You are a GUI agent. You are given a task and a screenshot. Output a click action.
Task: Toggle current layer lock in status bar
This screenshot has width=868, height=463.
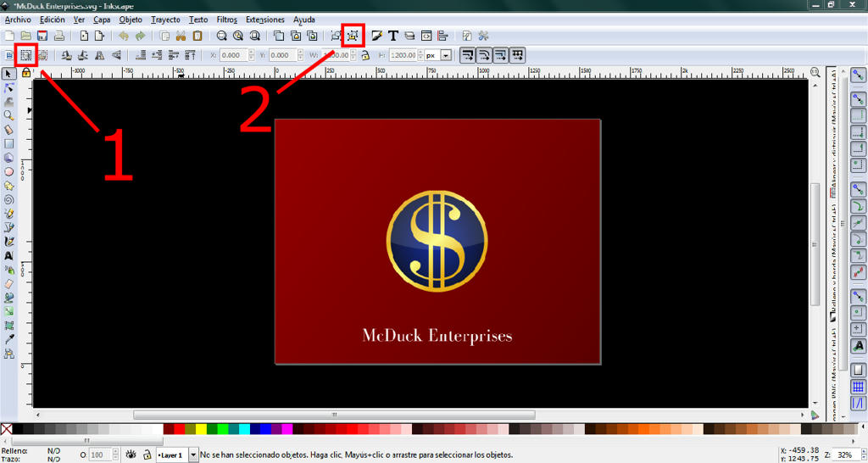coord(147,455)
